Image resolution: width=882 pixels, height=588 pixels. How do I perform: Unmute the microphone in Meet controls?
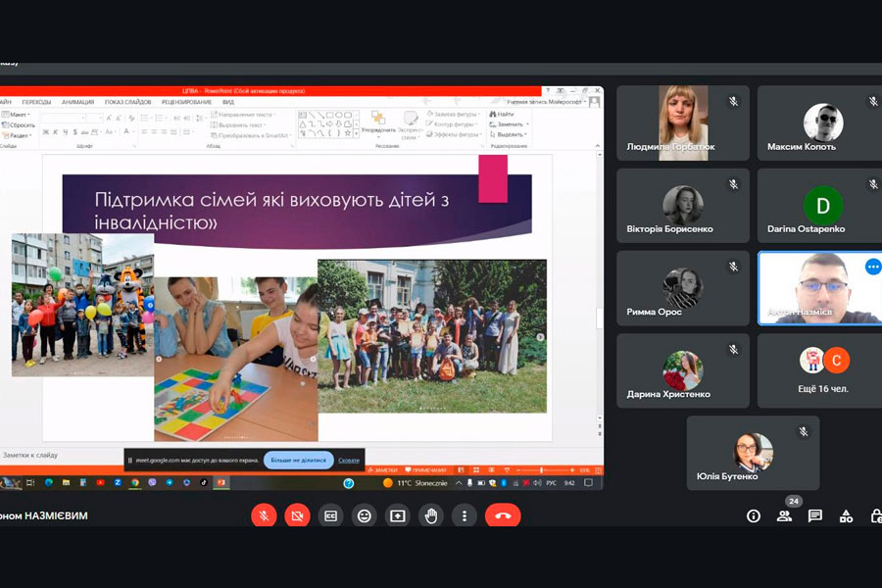coord(264,515)
